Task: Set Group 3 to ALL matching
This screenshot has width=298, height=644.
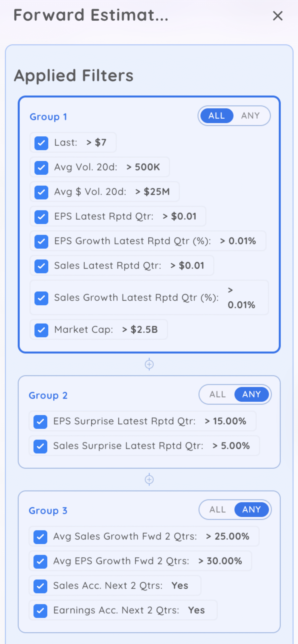Action: point(217,510)
